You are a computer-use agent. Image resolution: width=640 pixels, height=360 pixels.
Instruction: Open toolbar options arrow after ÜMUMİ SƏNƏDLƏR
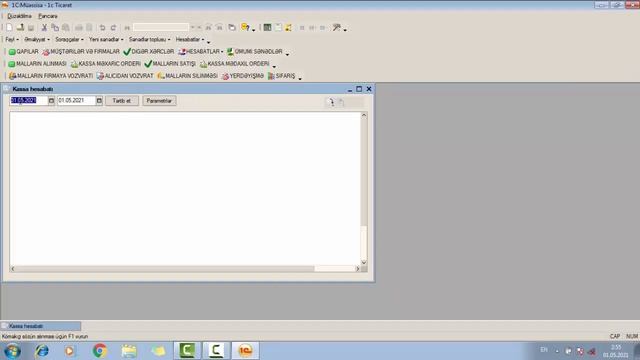[x=287, y=54]
